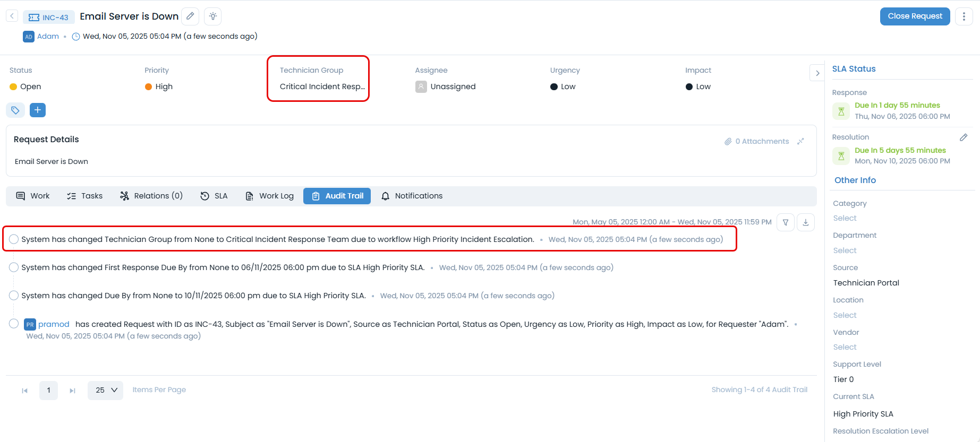980x442 pixels.
Task: Open pramod's user profile link
Action: tap(54, 324)
